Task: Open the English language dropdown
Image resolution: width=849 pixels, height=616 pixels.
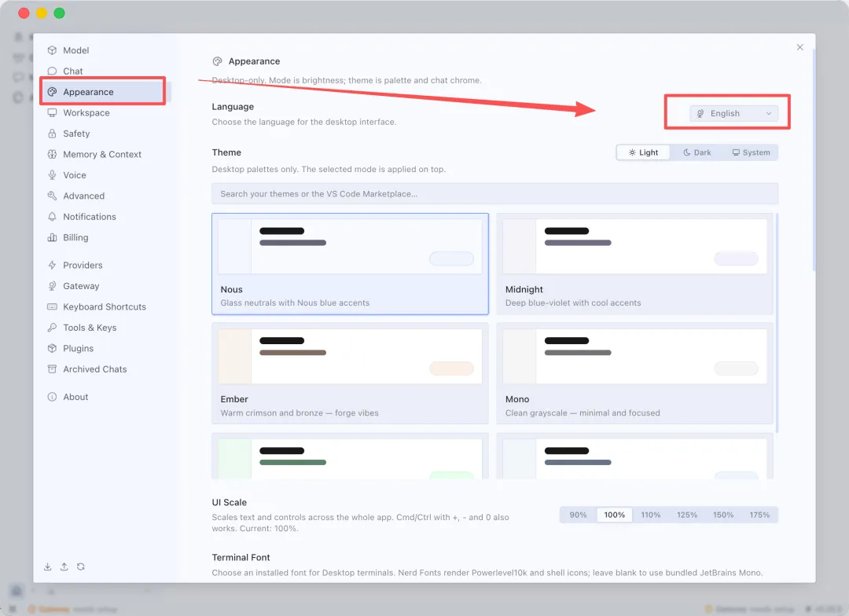Action: click(733, 113)
